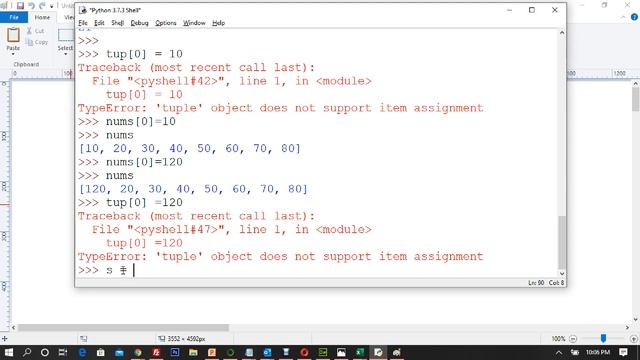Click the 100% zoom level text
Screen dimensions: 640x360
[558, 339]
